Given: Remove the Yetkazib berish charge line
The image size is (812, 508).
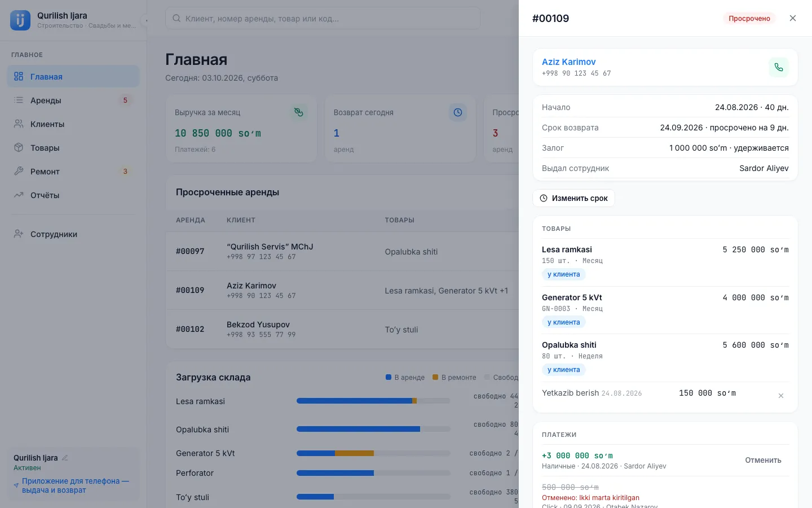Looking at the screenshot, I should pos(781,396).
